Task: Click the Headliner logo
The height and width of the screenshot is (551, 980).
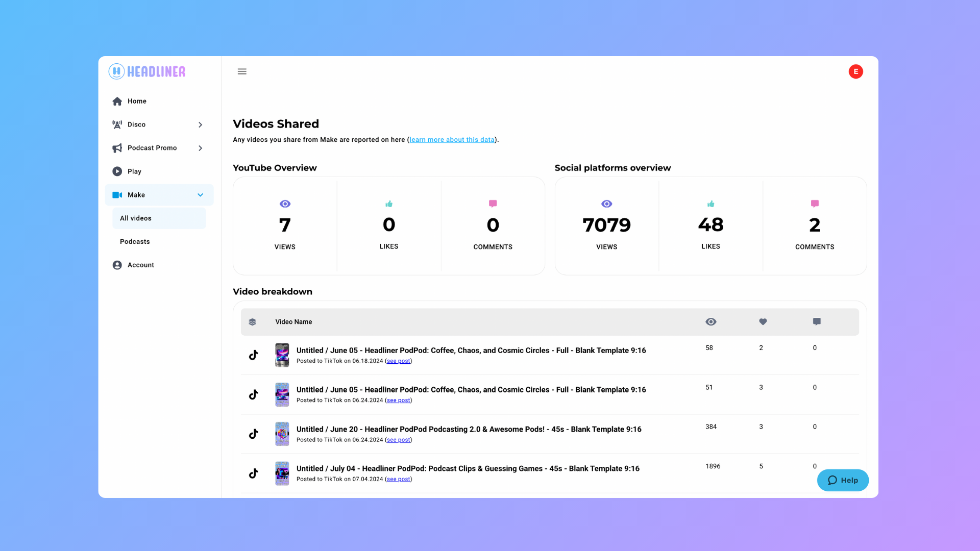Action: pos(147,71)
